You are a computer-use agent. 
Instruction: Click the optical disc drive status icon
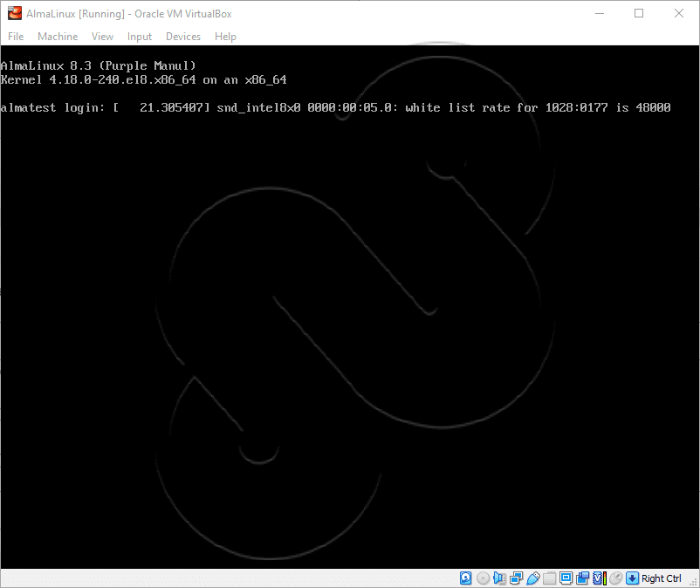483,578
